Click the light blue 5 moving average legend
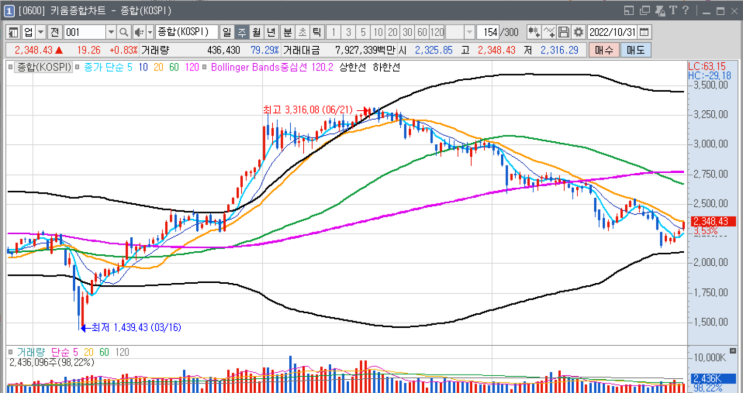This screenshot has height=393, width=743. coord(129,68)
